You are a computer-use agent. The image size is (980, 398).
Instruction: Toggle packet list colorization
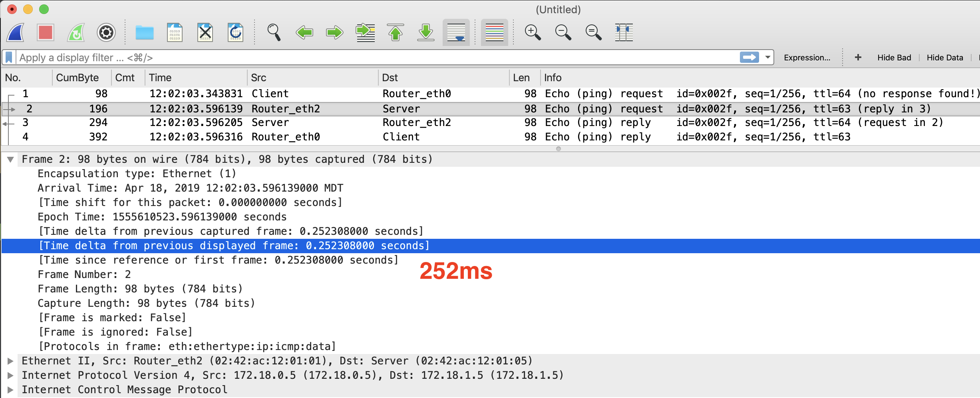point(495,32)
